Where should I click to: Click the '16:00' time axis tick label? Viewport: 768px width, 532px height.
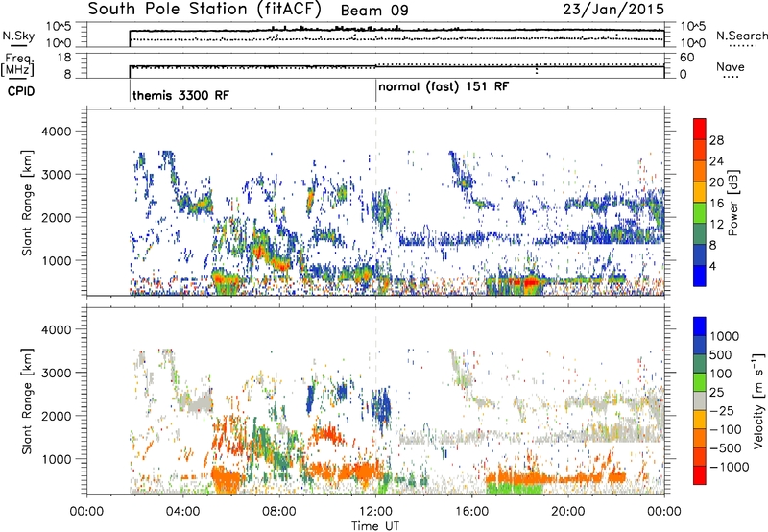click(471, 512)
